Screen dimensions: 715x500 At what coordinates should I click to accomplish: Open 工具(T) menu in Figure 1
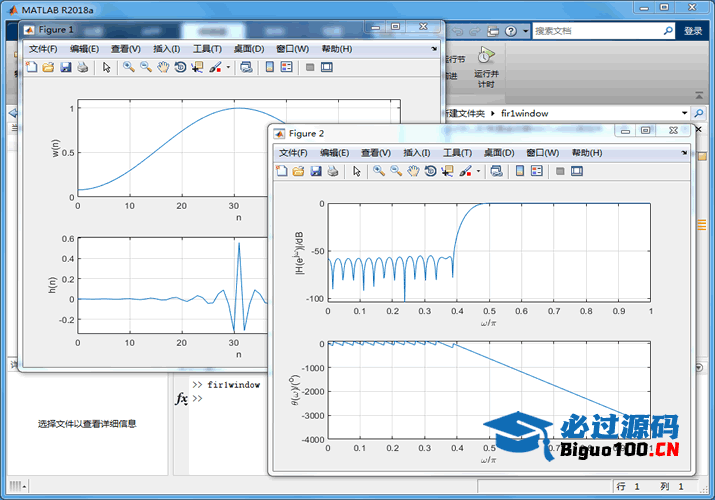[207, 49]
